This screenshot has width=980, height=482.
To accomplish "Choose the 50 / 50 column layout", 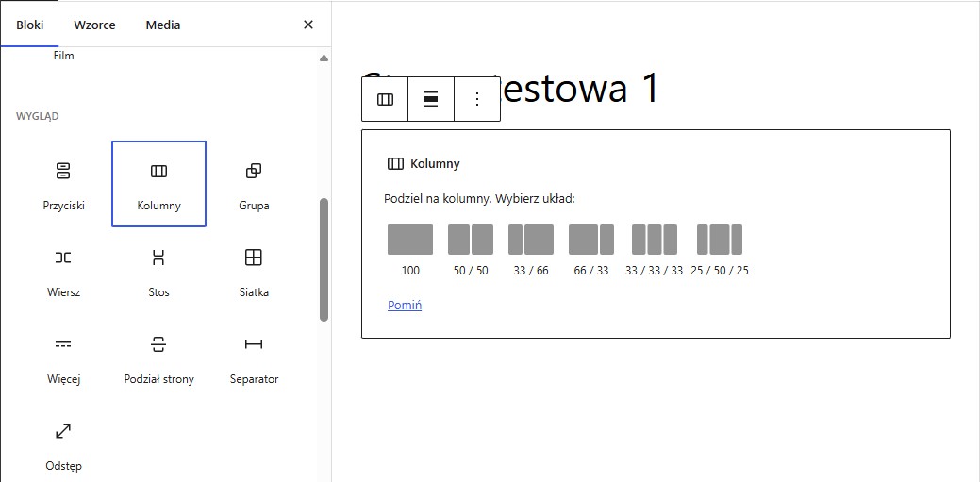I will pyautogui.click(x=471, y=241).
